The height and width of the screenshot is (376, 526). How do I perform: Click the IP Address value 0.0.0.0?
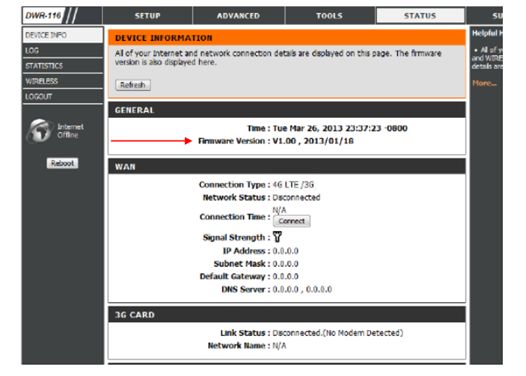point(285,251)
